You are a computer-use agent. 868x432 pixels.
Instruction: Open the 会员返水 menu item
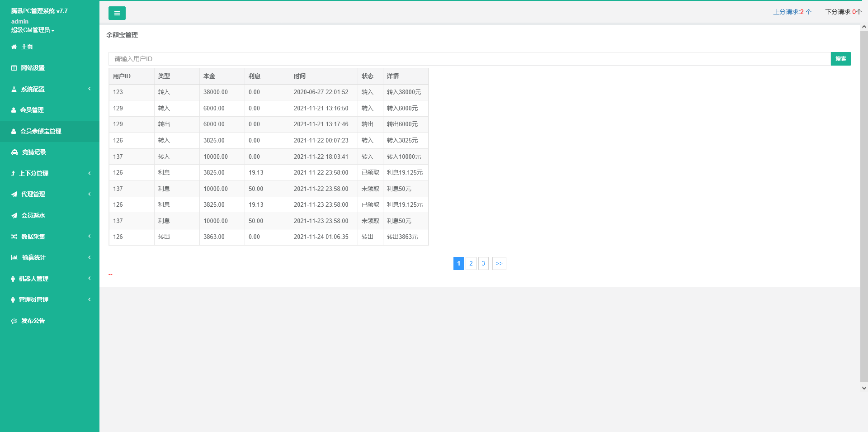[x=50, y=215]
